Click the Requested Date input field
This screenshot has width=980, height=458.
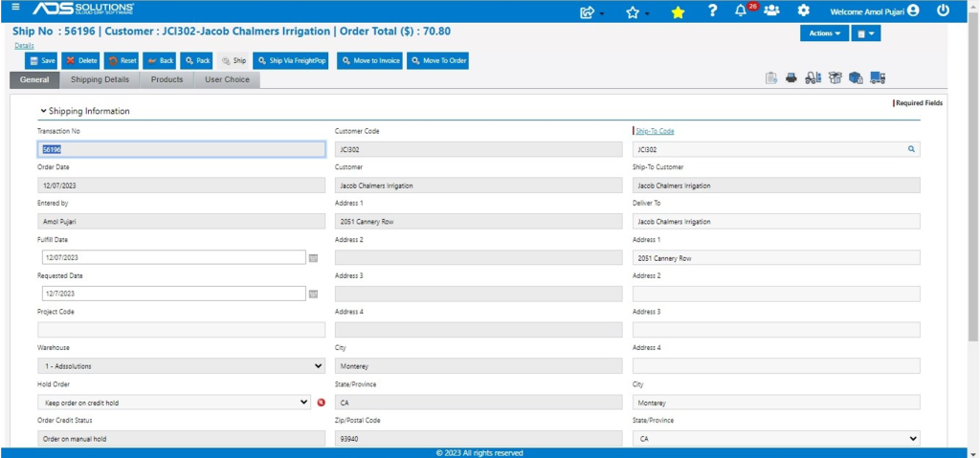[x=174, y=293]
